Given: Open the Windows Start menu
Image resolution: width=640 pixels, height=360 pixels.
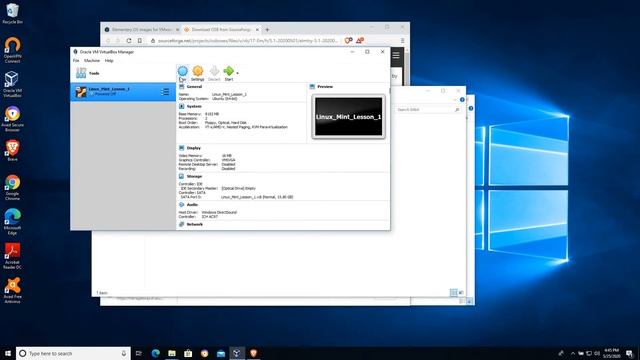Looking at the screenshot, I should coord(8,353).
